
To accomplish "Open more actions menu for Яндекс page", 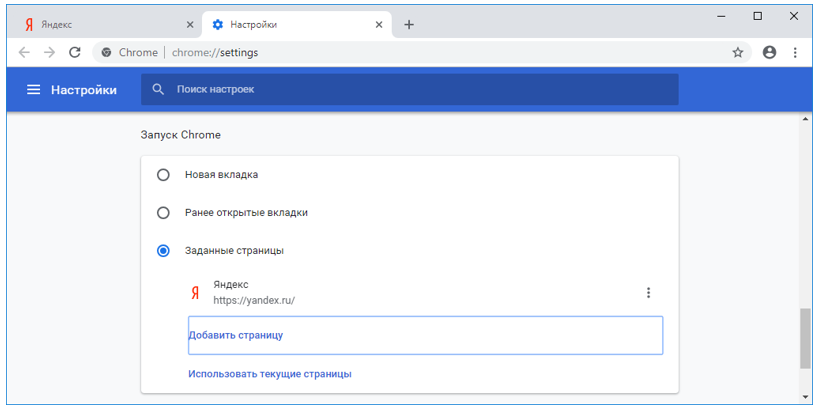I will [x=648, y=293].
